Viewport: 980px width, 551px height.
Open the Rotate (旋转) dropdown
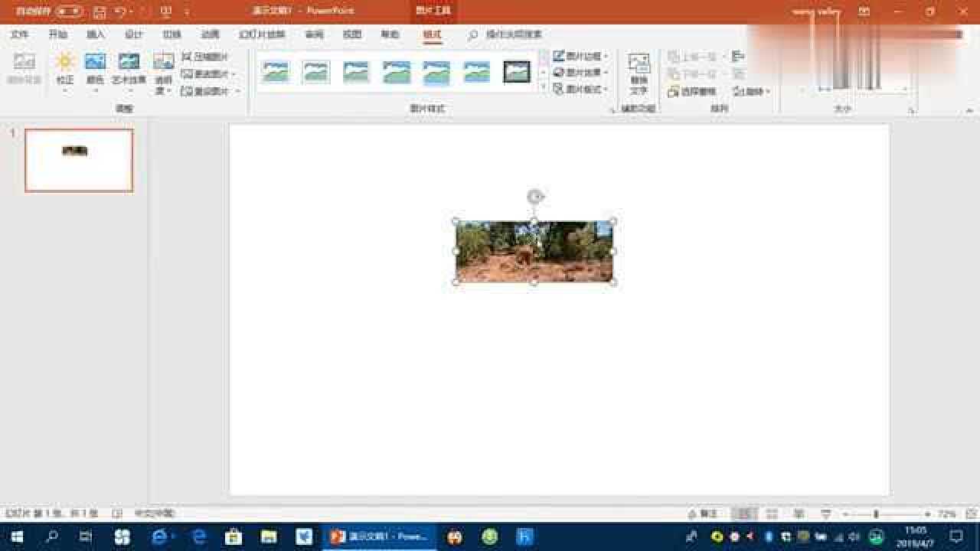tap(751, 91)
